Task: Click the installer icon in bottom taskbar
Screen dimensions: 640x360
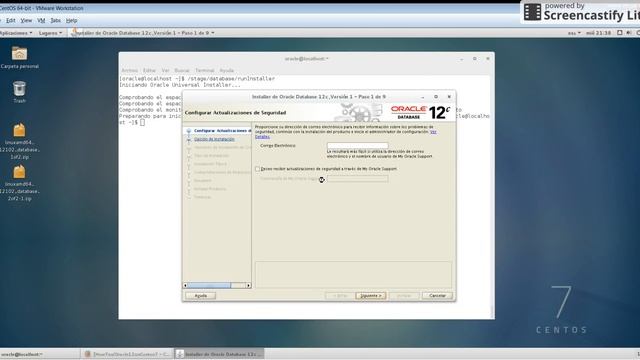Action: 180,354
